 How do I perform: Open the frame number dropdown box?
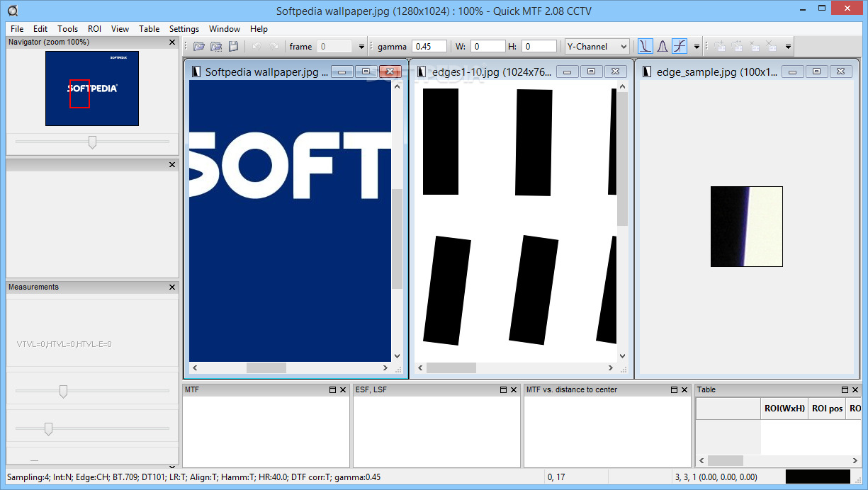(x=334, y=46)
